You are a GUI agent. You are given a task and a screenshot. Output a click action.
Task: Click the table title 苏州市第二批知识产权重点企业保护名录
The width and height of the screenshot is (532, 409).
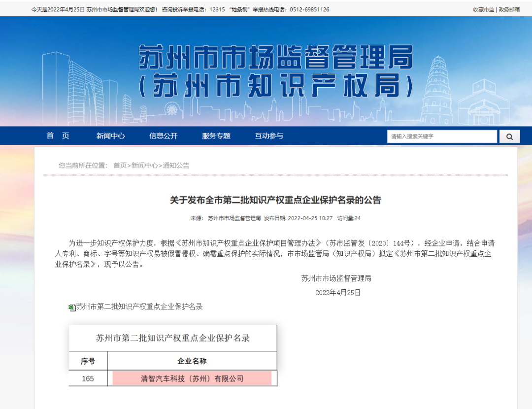[173, 338]
